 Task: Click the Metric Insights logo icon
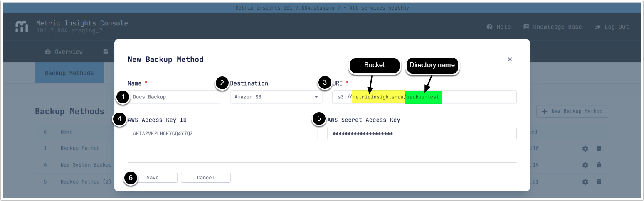[x=22, y=27]
